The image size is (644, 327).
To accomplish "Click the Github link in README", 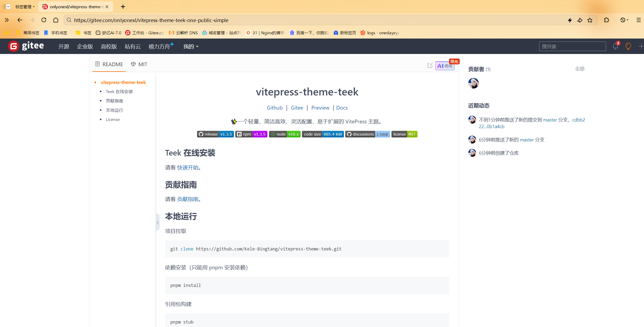I will click(275, 108).
